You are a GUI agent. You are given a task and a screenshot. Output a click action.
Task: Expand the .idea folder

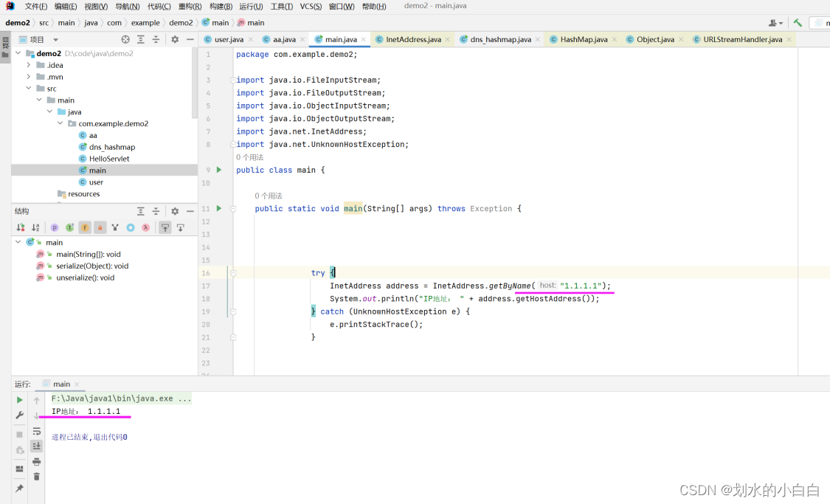coord(29,65)
